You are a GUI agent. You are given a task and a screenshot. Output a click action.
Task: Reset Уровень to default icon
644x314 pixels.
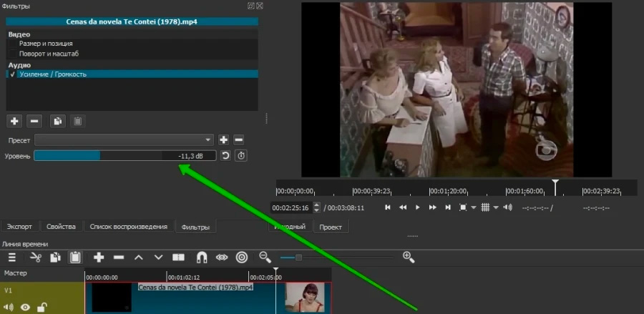click(x=225, y=155)
